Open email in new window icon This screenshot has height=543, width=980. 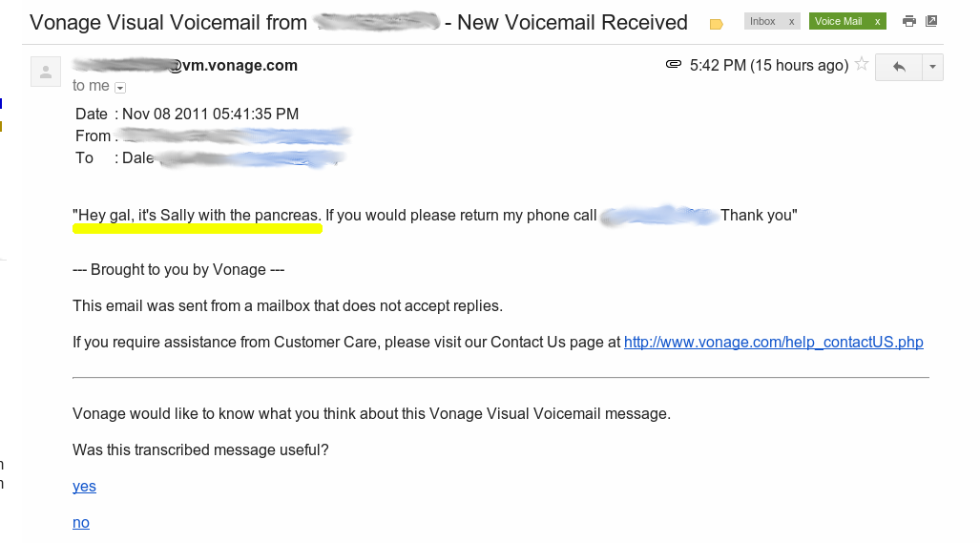pos(931,21)
